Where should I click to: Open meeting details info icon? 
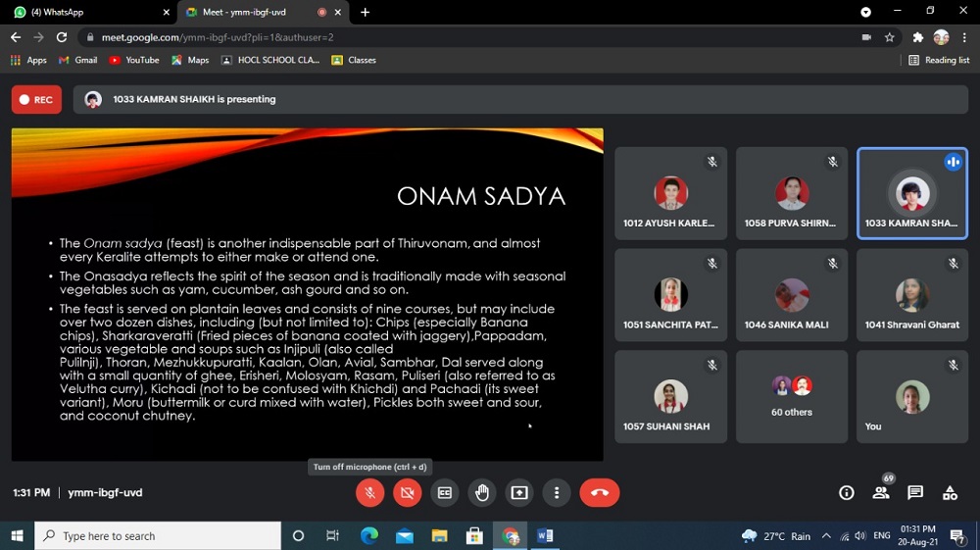tap(847, 492)
